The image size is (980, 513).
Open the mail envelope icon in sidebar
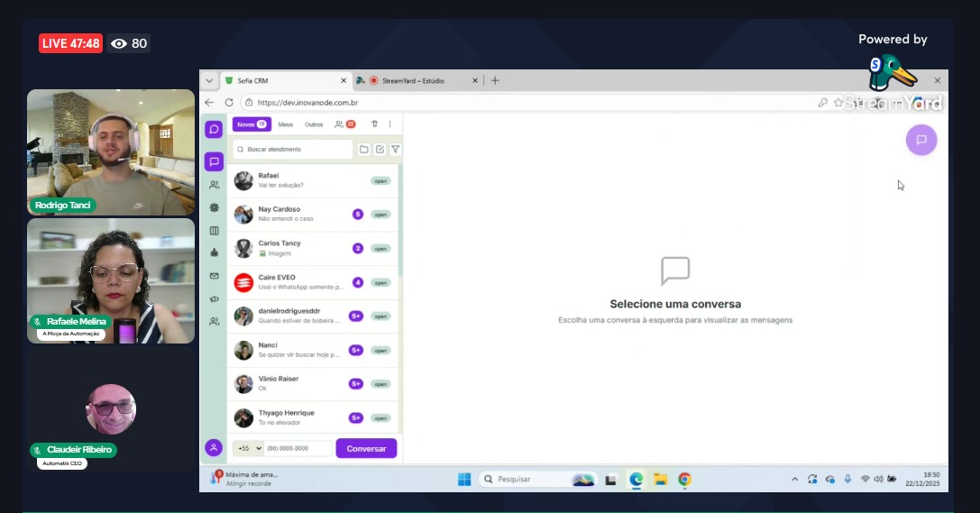(x=214, y=276)
